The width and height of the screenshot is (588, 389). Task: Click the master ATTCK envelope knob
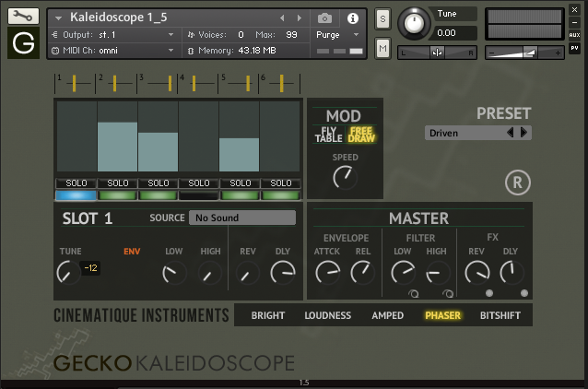[327, 273]
